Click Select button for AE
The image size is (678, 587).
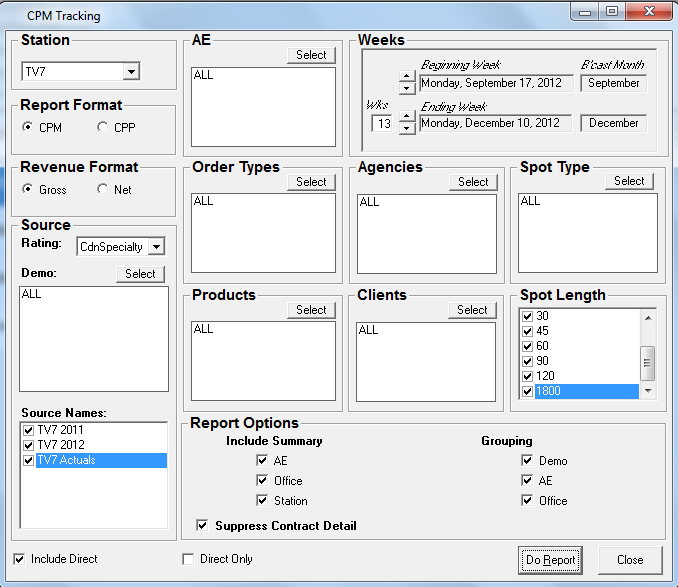(x=311, y=55)
